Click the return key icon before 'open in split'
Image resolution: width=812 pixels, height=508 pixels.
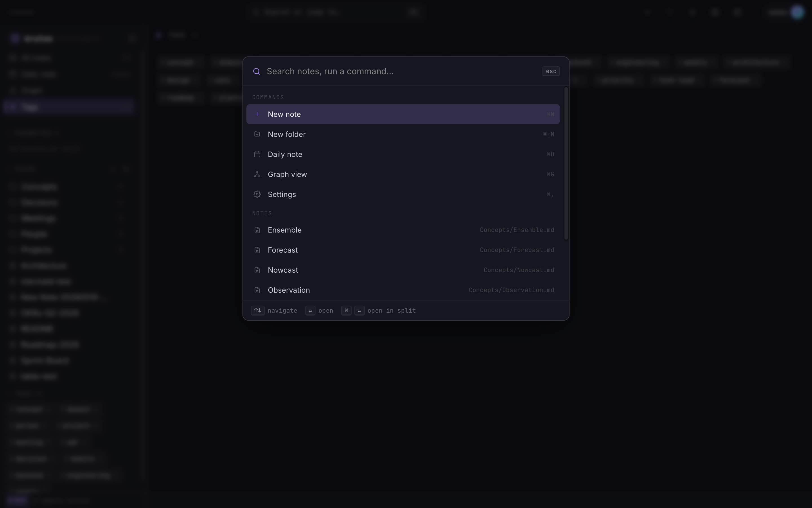pyautogui.click(x=359, y=310)
